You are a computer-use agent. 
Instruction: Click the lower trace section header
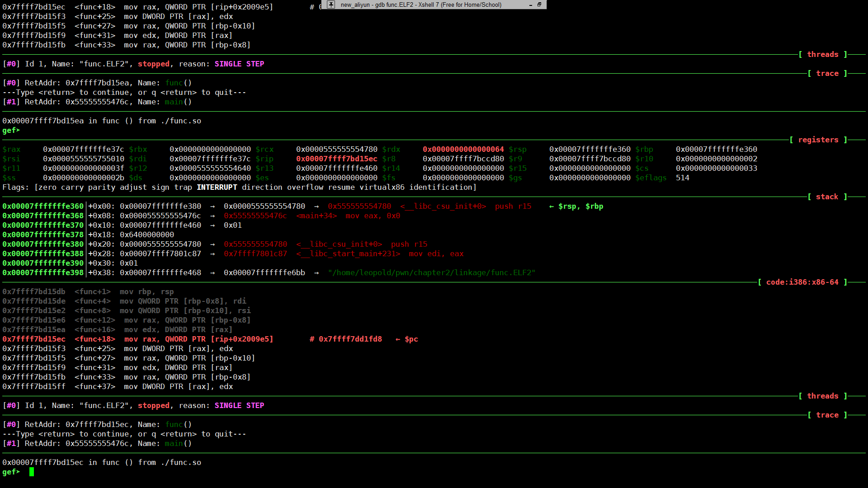(827, 415)
